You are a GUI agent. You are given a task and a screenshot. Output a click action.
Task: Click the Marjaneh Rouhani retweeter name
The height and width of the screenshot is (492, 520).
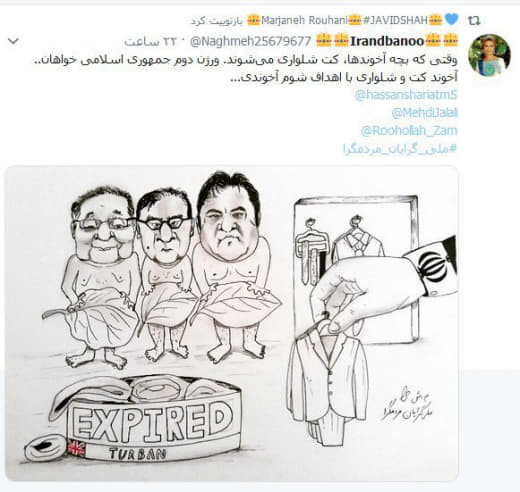tap(304, 20)
